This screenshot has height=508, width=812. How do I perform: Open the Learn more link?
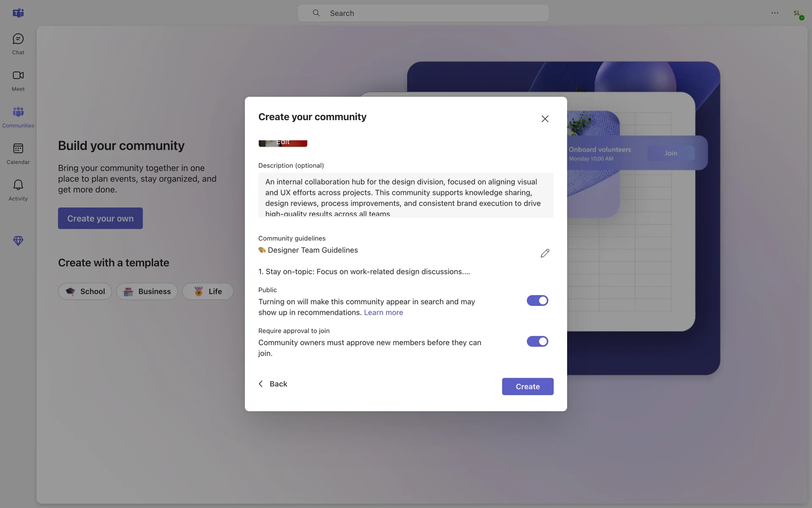(383, 312)
